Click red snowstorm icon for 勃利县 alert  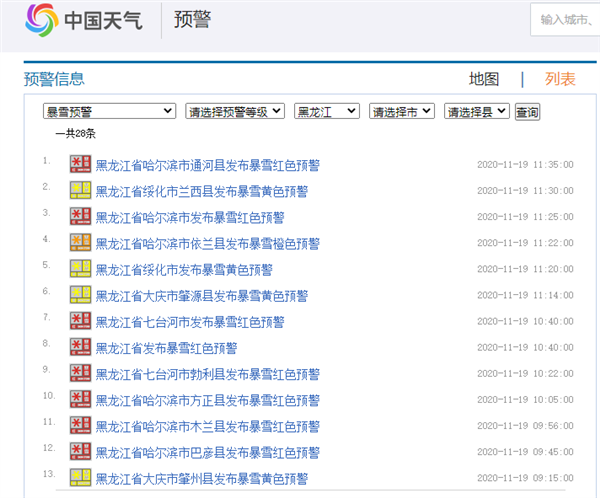coord(80,373)
